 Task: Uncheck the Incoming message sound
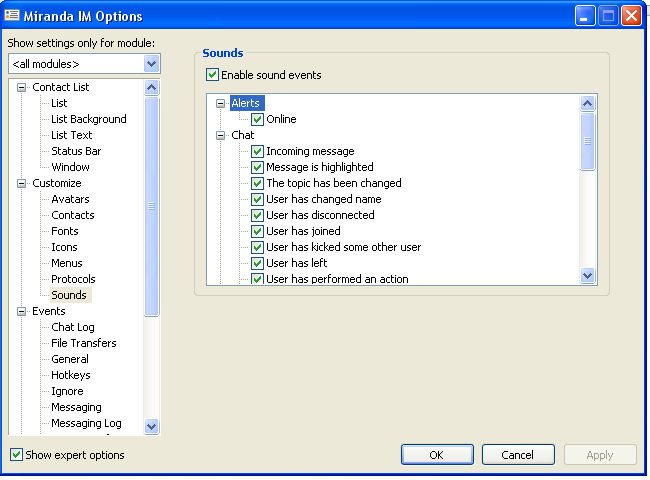(257, 151)
